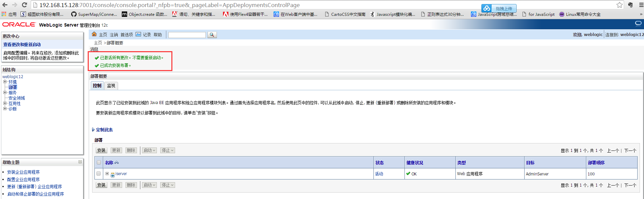Click the top 更新 button
This screenshot has height=199, width=644.
116,151
